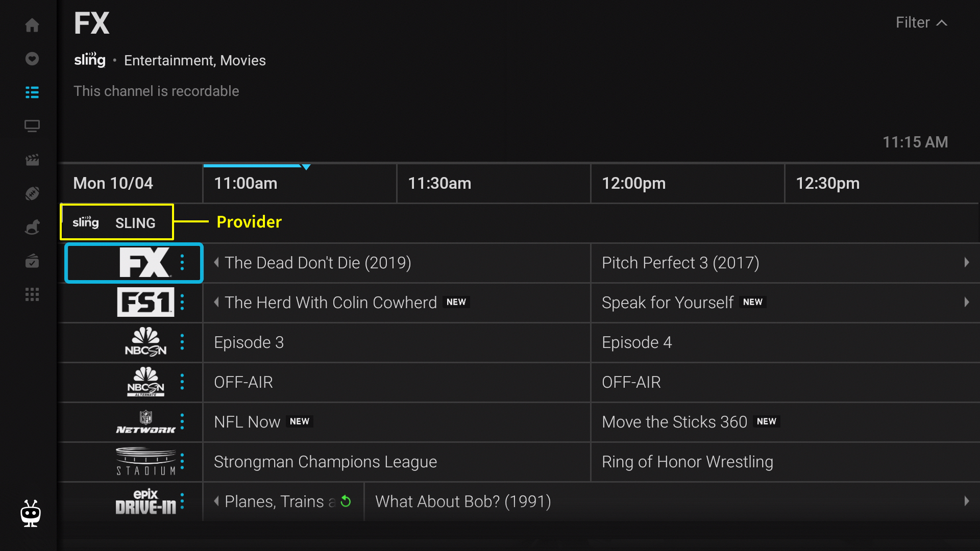980x551 pixels.
Task: Select Strongman Champions League program
Action: coord(325,462)
